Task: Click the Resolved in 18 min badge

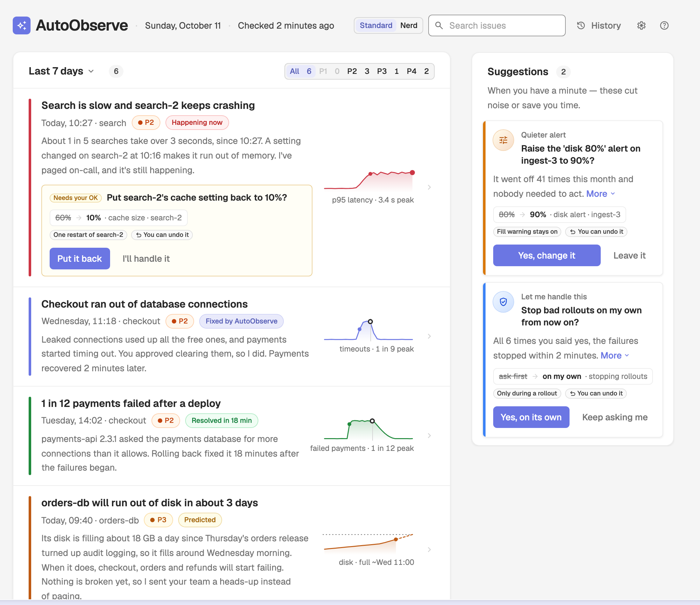Action: [222, 421]
